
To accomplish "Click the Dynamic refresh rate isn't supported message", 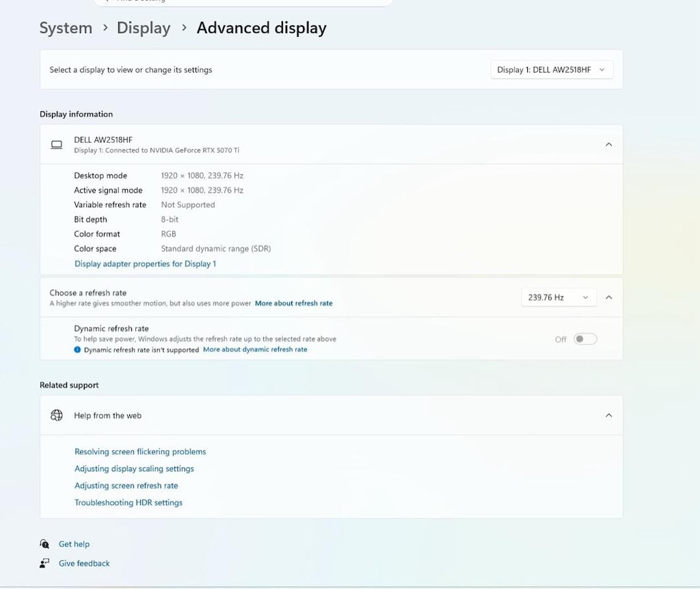I will tap(142, 350).
